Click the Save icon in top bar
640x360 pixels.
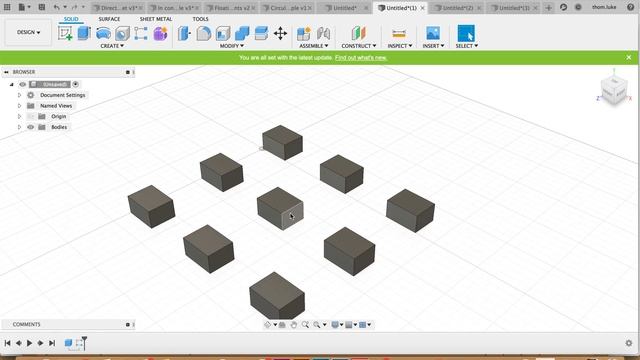tap(42, 7)
